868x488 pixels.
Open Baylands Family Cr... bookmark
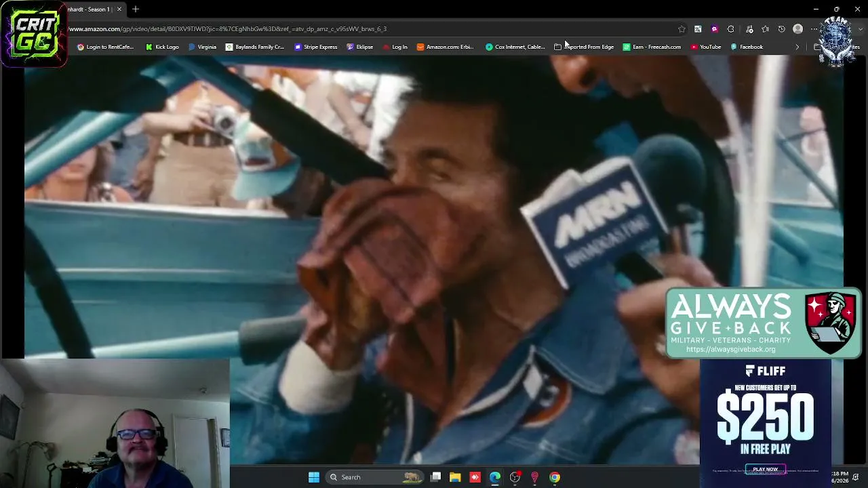(254, 47)
